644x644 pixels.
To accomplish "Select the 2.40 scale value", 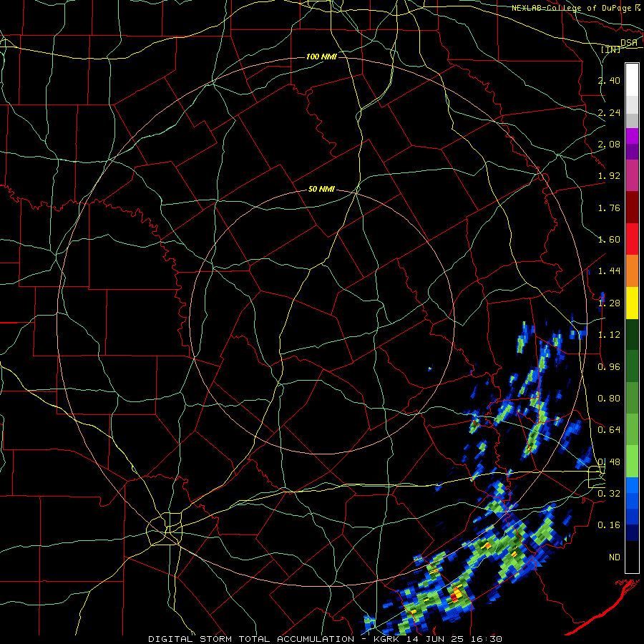I will coord(609,80).
